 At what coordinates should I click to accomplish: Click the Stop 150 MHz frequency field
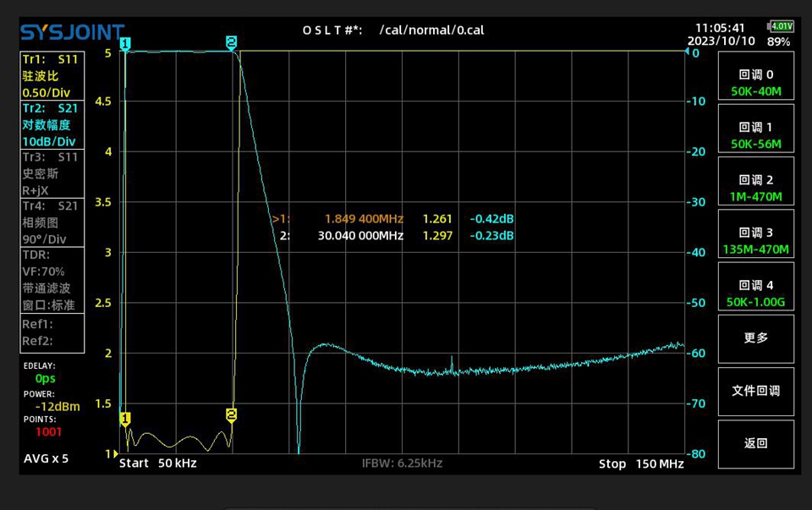(640, 463)
